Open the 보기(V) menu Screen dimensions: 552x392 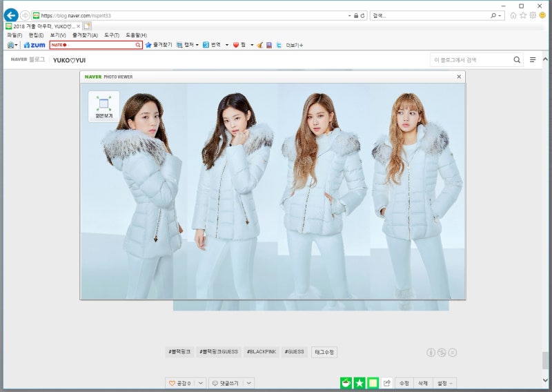(58, 35)
